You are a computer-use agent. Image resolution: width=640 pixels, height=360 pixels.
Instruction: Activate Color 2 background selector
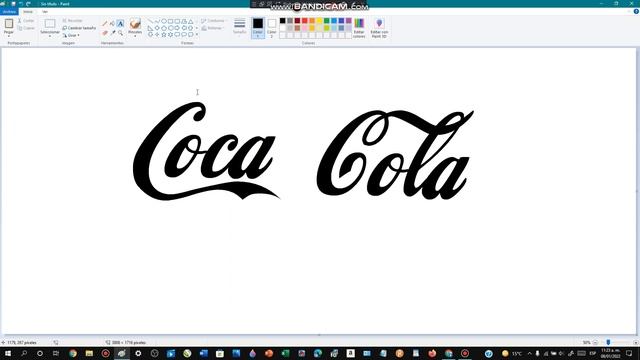click(x=271, y=28)
